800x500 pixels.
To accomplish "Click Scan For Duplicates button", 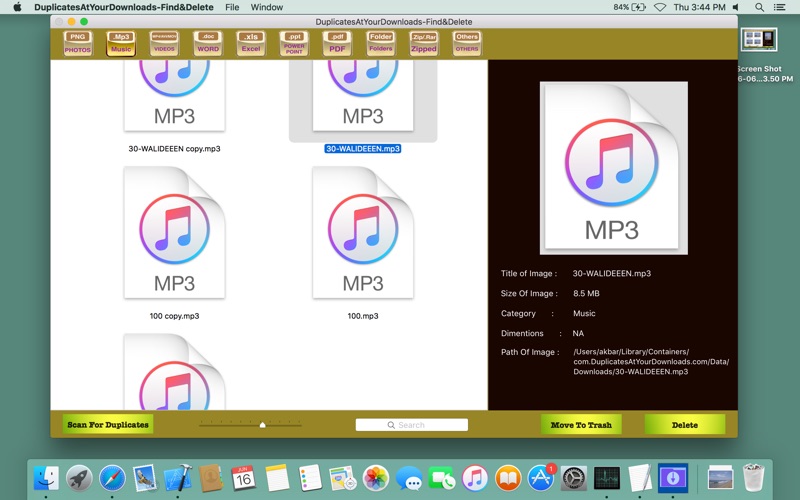I will (108, 424).
